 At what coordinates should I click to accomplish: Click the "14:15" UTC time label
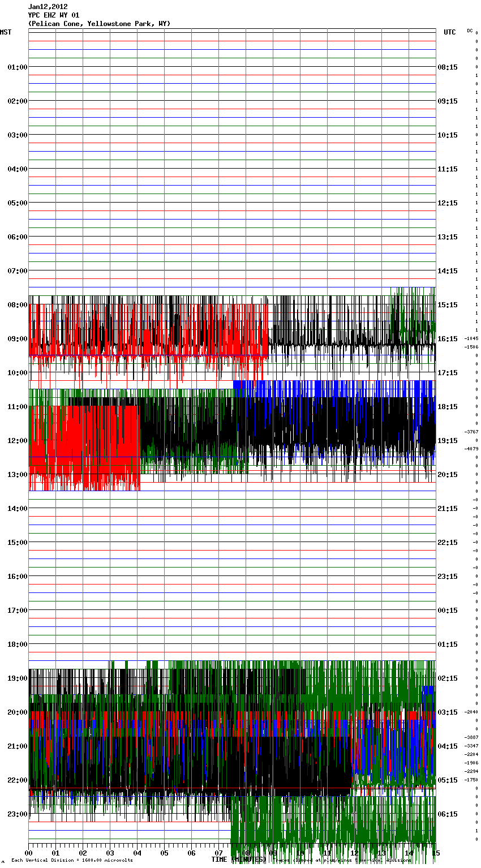coord(448,271)
